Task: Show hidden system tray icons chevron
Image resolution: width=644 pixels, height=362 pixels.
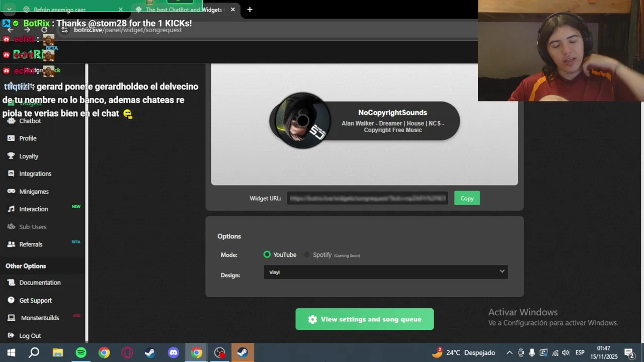Action: click(x=509, y=353)
